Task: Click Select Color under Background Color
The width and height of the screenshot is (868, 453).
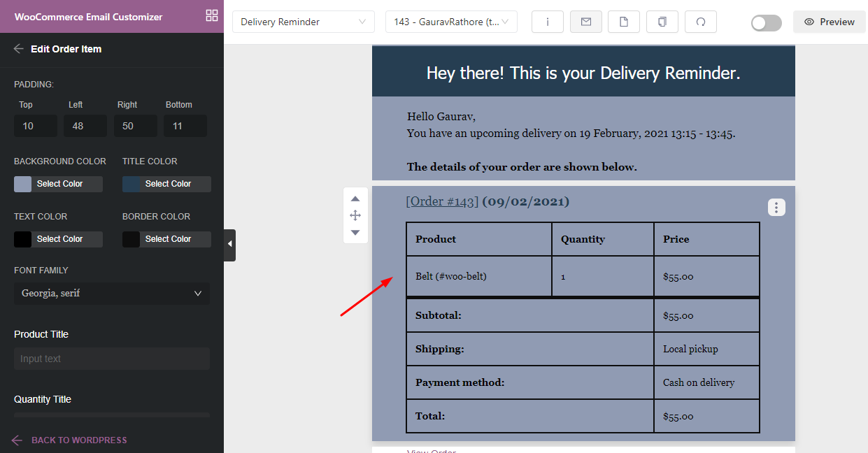Action: (x=59, y=184)
